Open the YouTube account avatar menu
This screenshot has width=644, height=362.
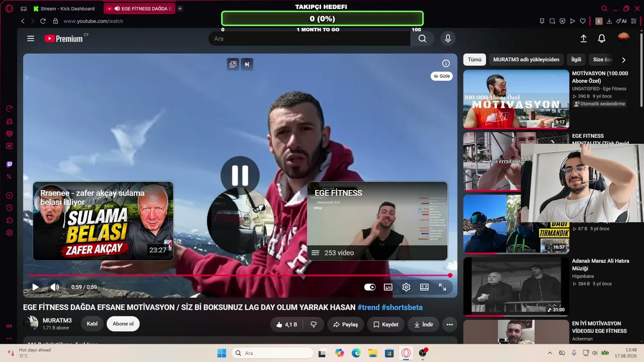pyautogui.click(x=623, y=39)
